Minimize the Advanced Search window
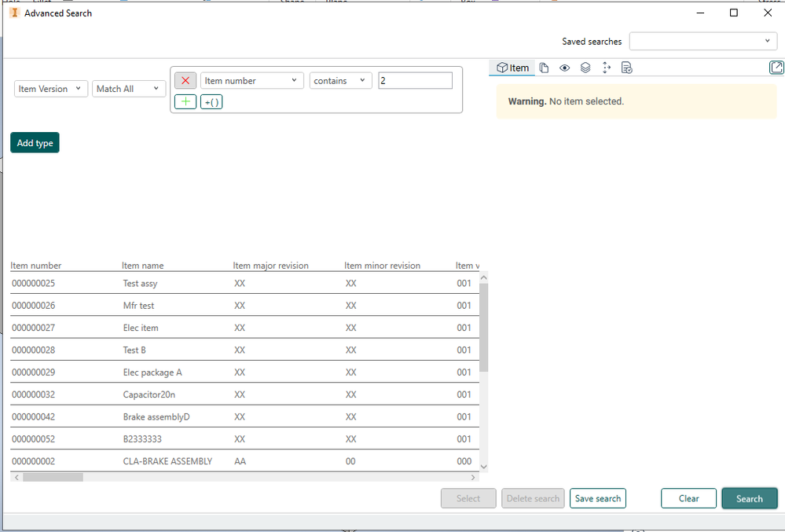The image size is (785, 532). click(700, 13)
